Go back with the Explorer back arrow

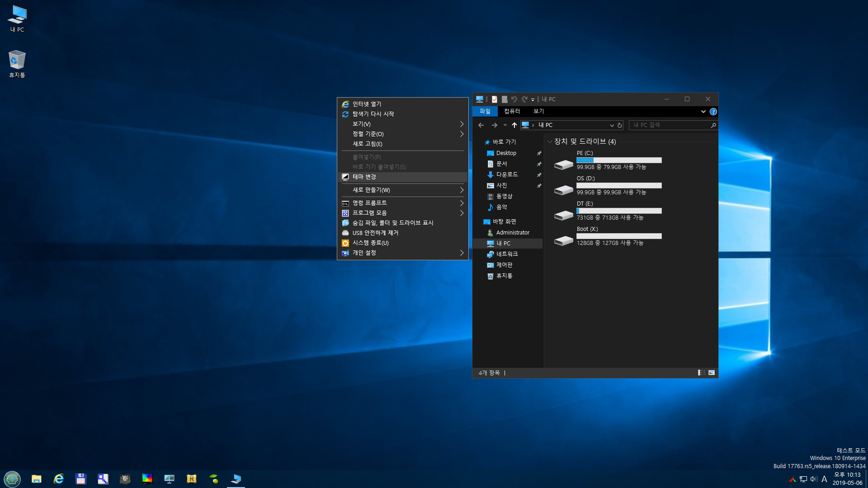pyautogui.click(x=481, y=125)
